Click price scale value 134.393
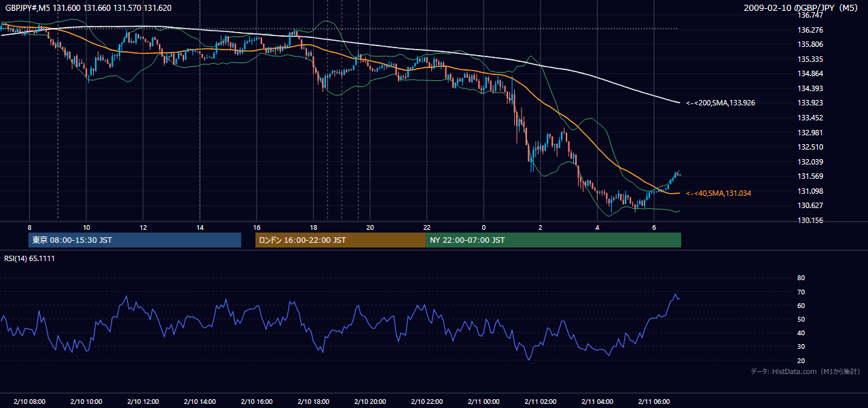 (810, 89)
